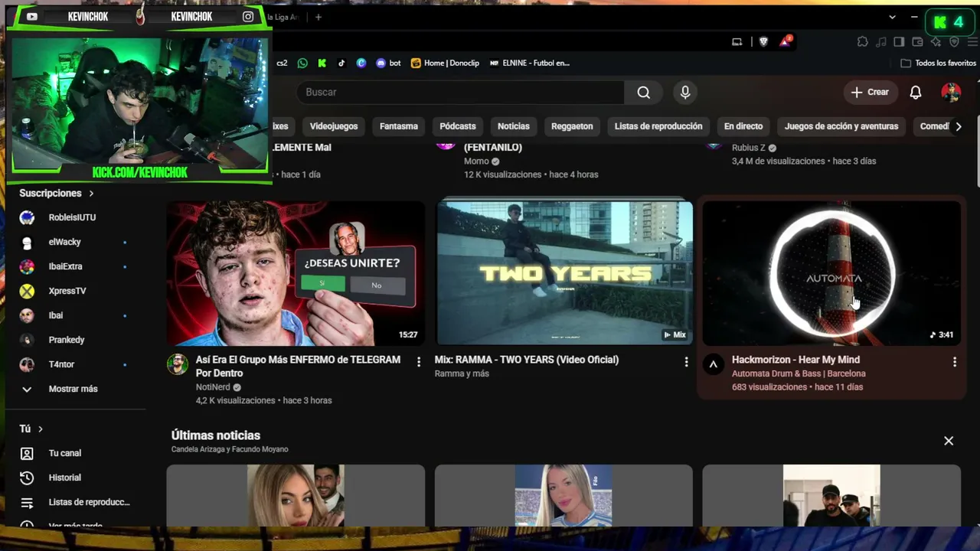Select the Noticias chip
This screenshot has width=980, height=551.
click(x=513, y=126)
